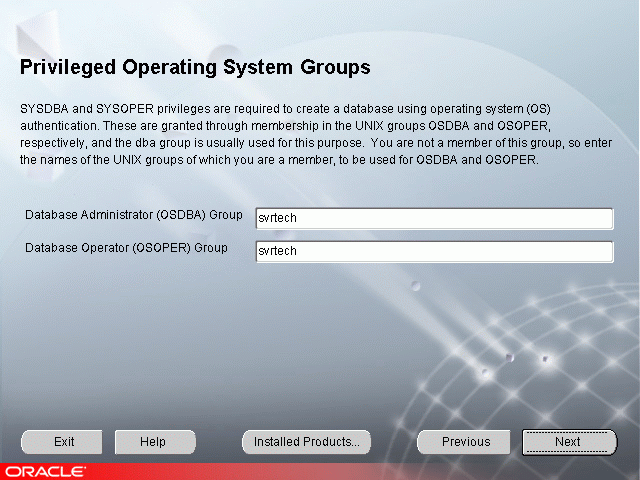Open the Help button
The width and height of the screenshot is (640, 480).
point(155,442)
